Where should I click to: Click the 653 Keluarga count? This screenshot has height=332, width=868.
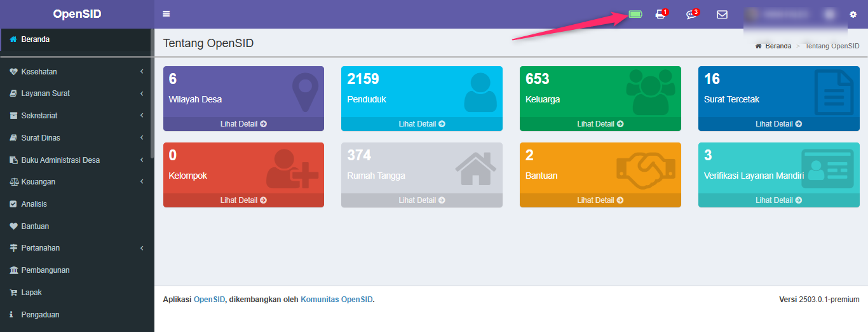(x=538, y=79)
